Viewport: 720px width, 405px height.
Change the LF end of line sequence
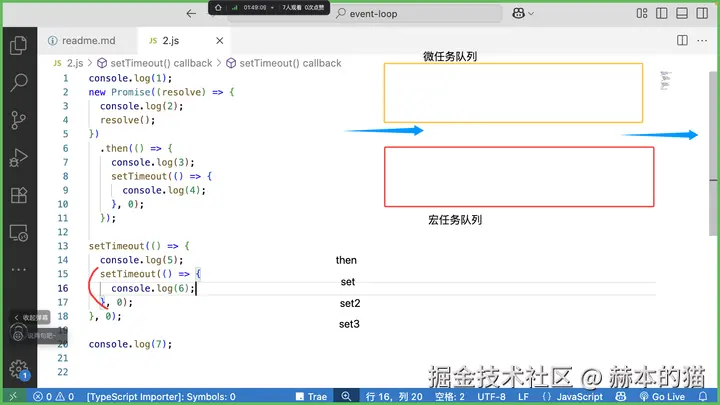523,396
